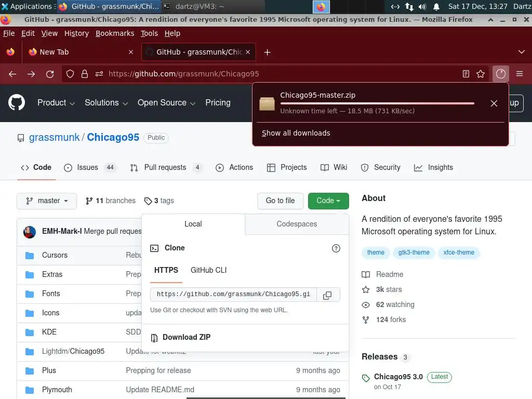Open the Tools menu
Screen dimensions: 532x399
tap(149, 33)
